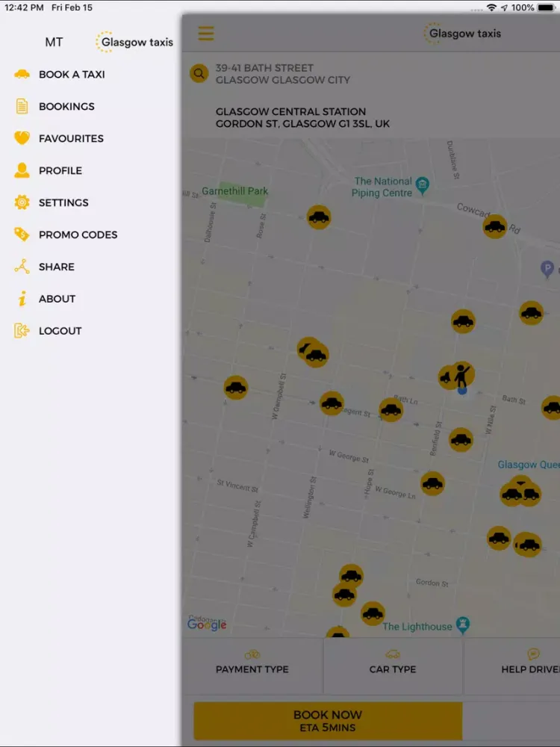
Task: Edit the 39-41 Bath Street pickup address
Action: tap(283, 74)
